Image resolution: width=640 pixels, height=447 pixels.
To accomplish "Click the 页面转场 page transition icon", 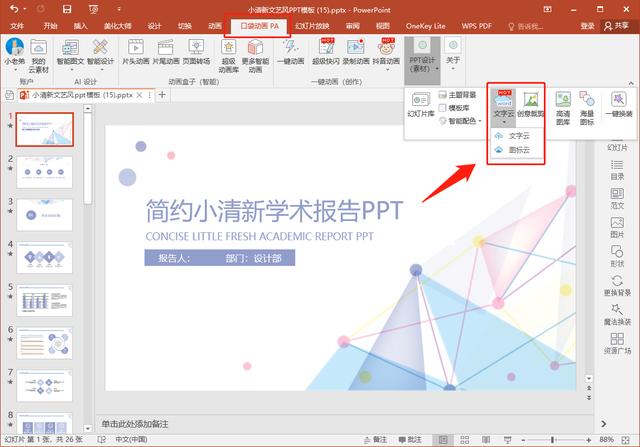I will [196, 52].
